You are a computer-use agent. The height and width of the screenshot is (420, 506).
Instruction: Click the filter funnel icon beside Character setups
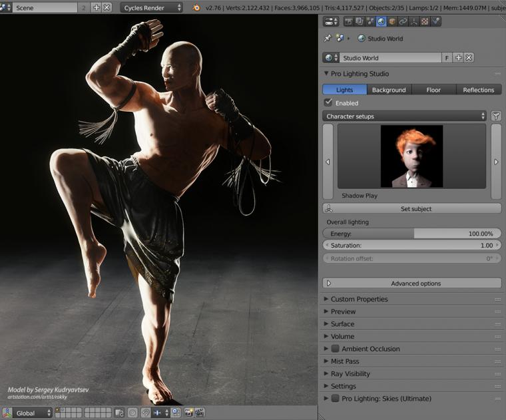(496, 116)
